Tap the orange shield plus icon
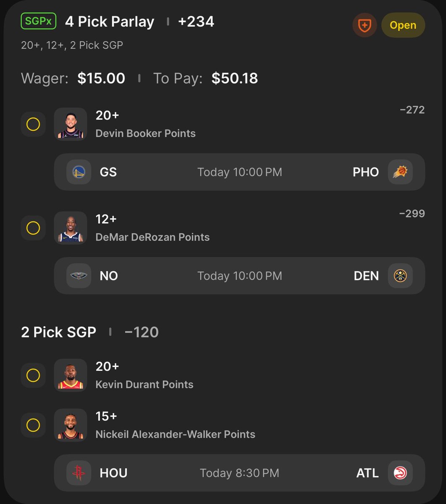The height and width of the screenshot is (504, 446). point(365,25)
